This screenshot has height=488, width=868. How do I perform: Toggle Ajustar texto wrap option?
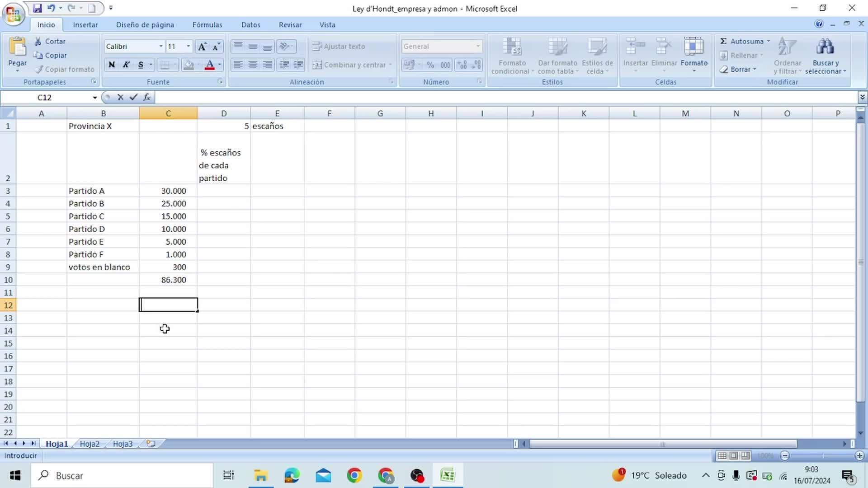coord(339,46)
